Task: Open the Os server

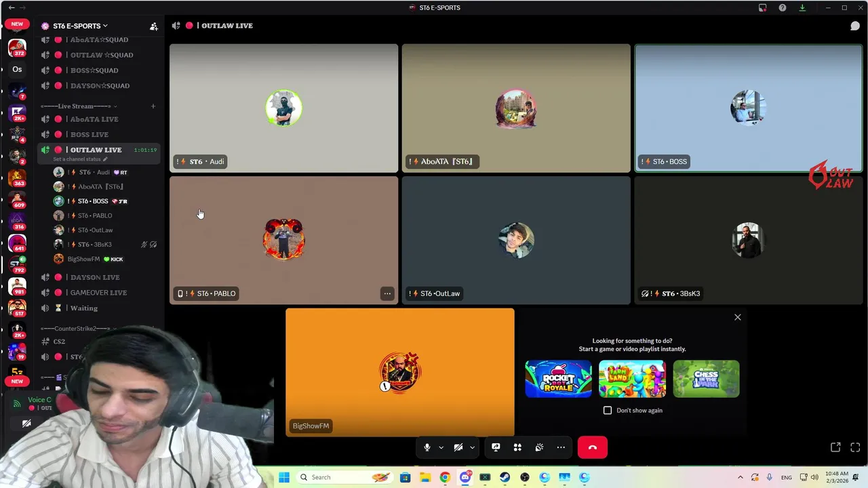Action: [x=17, y=69]
